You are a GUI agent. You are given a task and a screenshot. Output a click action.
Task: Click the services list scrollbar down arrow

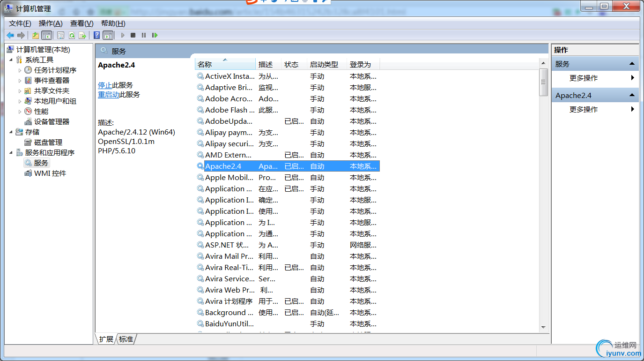pyautogui.click(x=543, y=327)
